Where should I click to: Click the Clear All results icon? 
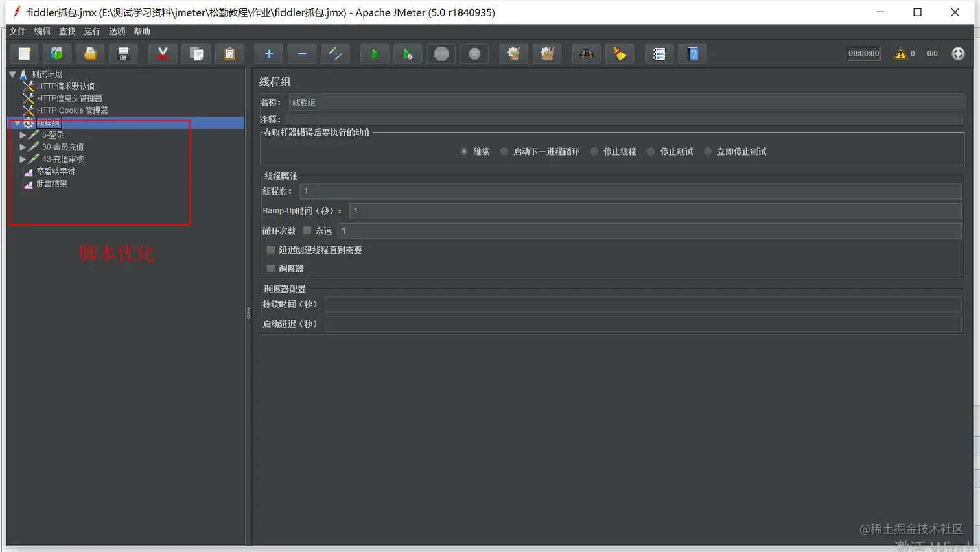pyautogui.click(x=547, y=54)
